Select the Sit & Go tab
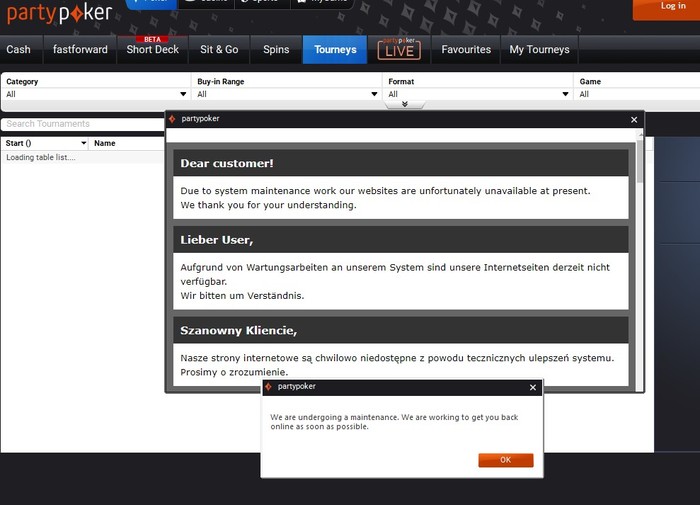 pyautogui.click(x=219, y=50)
